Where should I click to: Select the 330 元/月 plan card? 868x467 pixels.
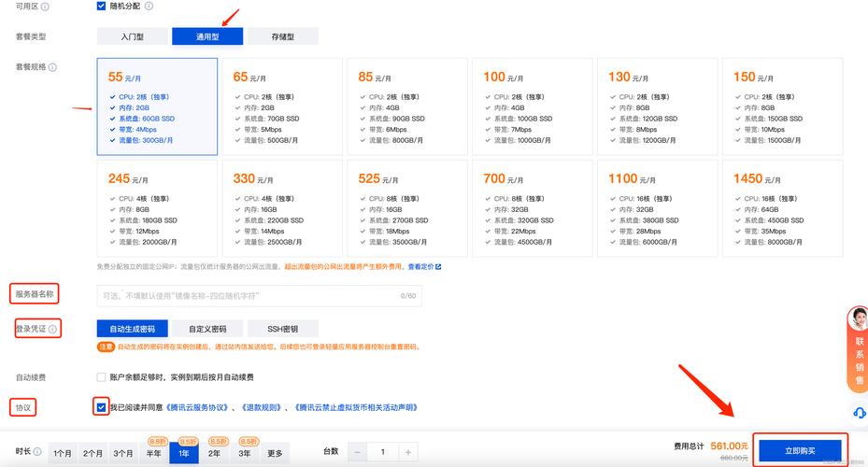(282, 208)
